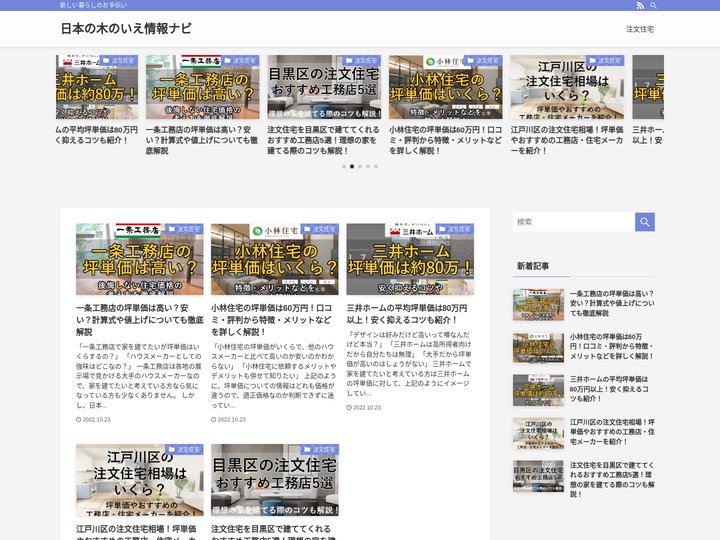
Task: Click 注文住宅 tag on main grid 目黒区 card
Action: pos(319,449)
